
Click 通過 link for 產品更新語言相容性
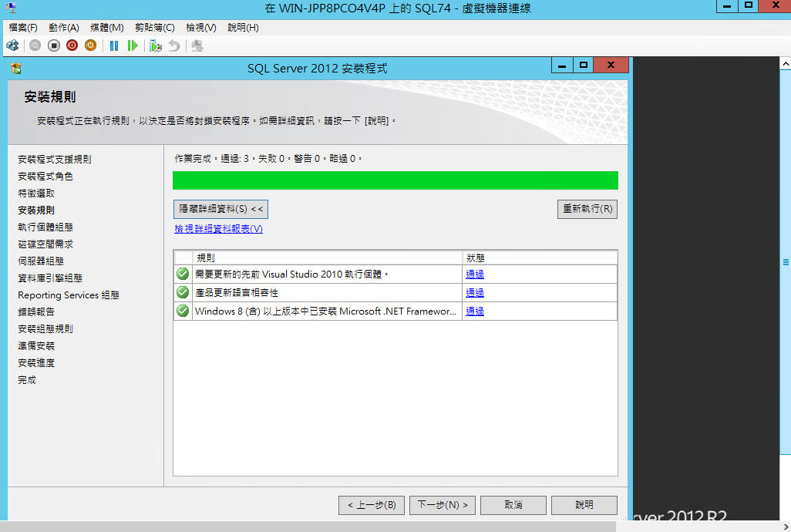[475, 293]
